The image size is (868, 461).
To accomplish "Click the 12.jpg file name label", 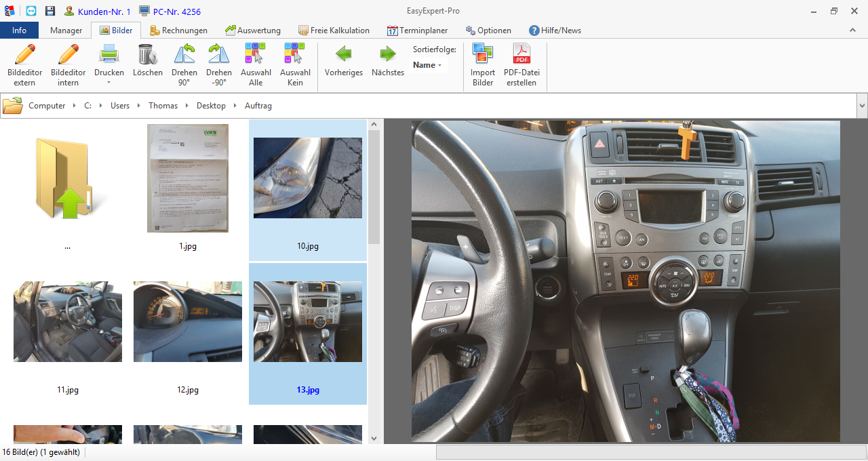I will point(188,390).
